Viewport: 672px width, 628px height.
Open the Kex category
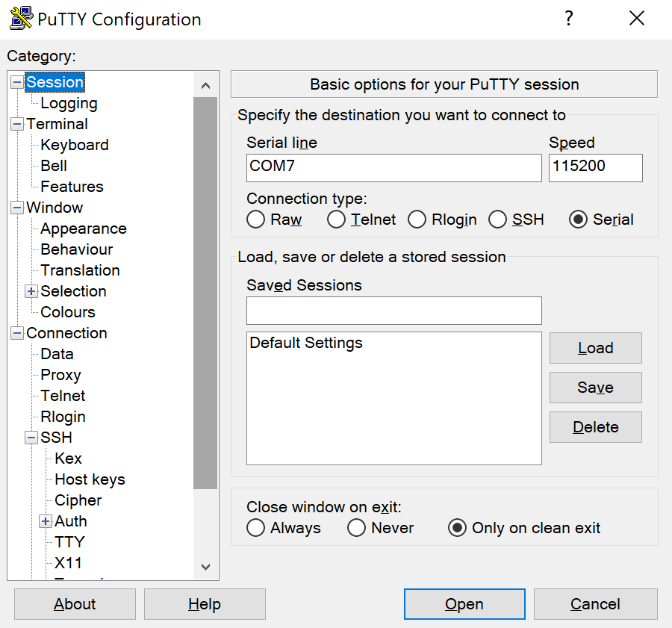pyautogui.click(x=68, y=458)
